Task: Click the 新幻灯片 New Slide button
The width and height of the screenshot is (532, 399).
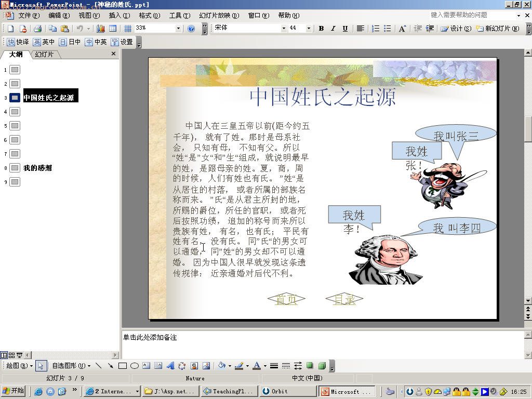Action: (x=498, y=29)
